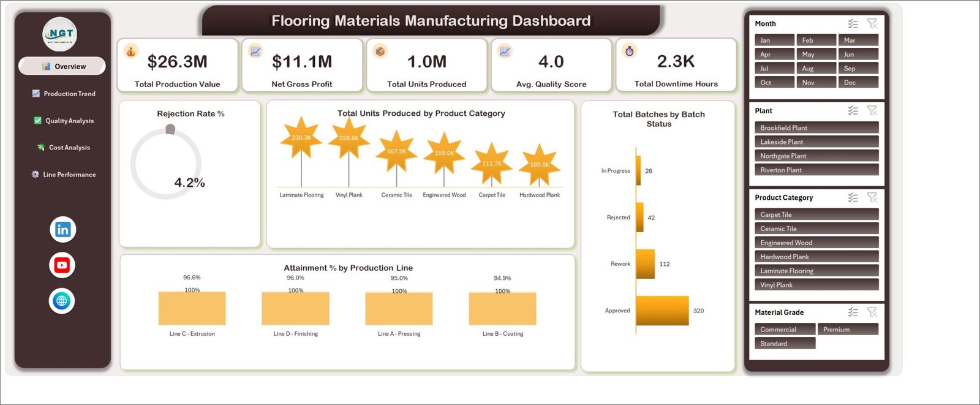Filter Month slicer by Feb

coord(816,40)
